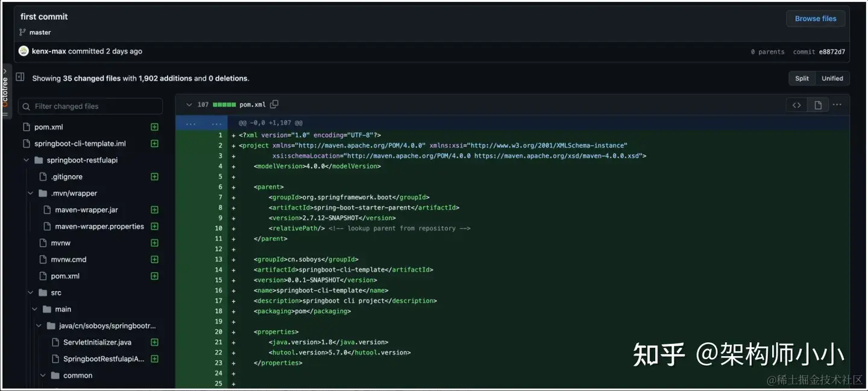Viewport: 868px width, 391px height.
Task: Click the search icon in filter box
Action: click(26, 107)
